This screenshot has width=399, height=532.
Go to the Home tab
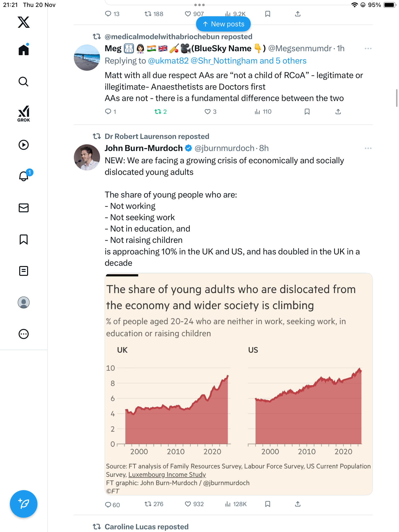24,50
